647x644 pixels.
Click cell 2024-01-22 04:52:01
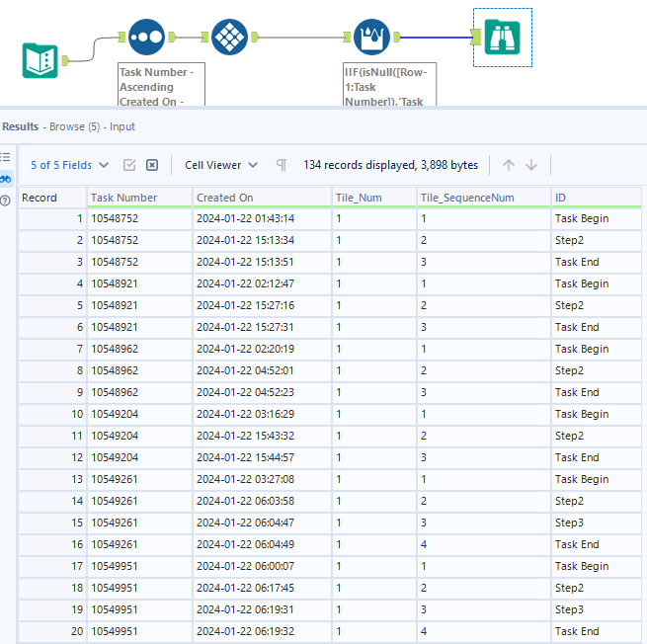coord(262,370)
